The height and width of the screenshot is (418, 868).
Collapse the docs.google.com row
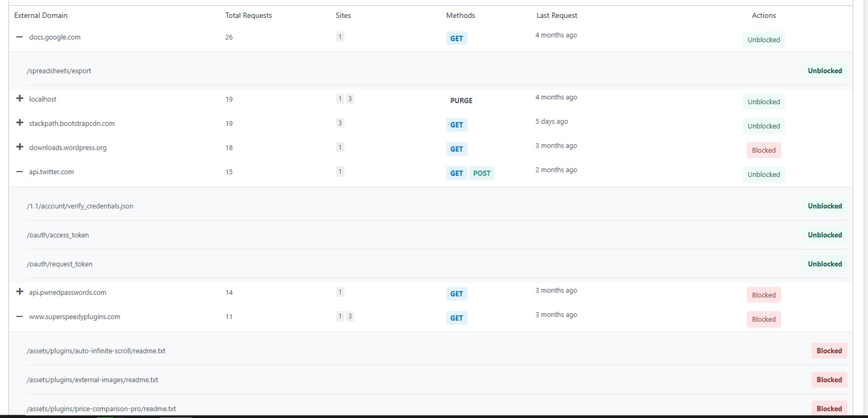[20, 37]
